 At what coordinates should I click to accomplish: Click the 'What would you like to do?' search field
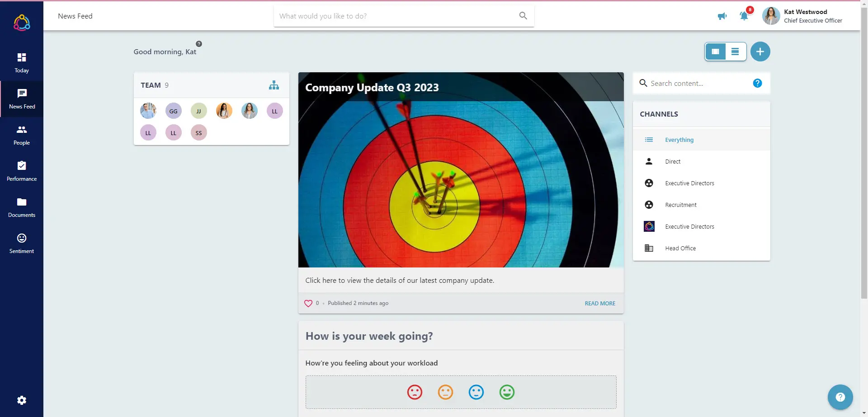pyautogui.click(x=398, y=16)
